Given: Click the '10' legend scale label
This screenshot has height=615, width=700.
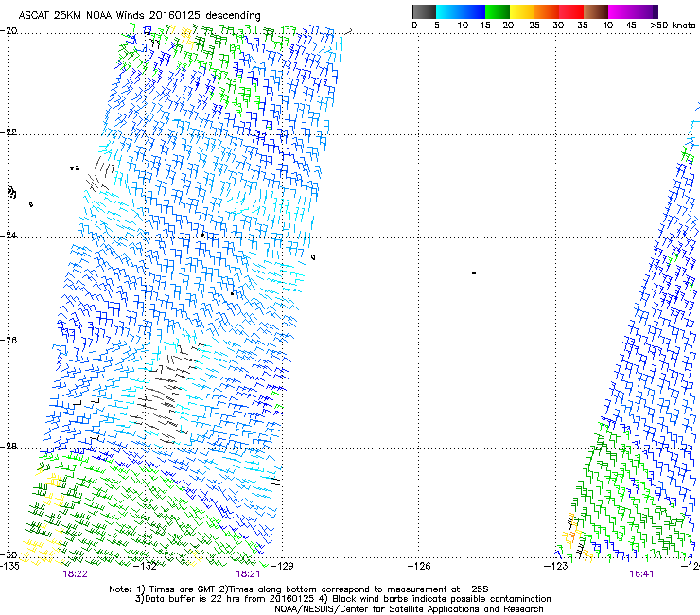Looking at the screenshot, I should tap(463, 26).
